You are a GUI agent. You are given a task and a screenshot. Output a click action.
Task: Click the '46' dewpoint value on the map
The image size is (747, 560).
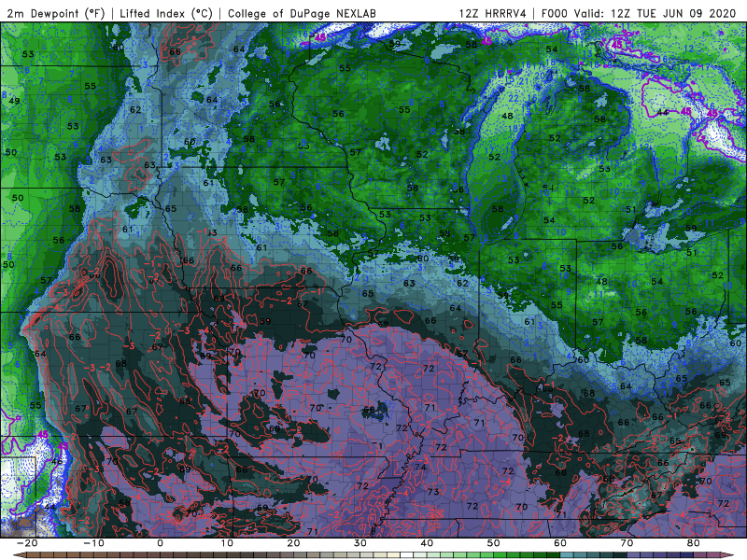pyautogui.click(x=57, y=461)
